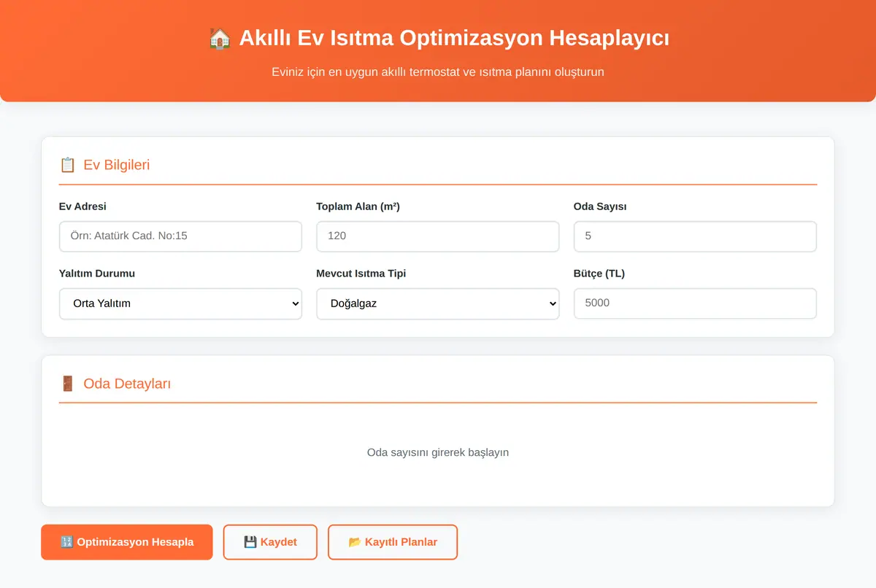This screenshot has width=876, height=588.
Task: Click the Oda Sayısı input box
Action: click(x=695, y=236)
